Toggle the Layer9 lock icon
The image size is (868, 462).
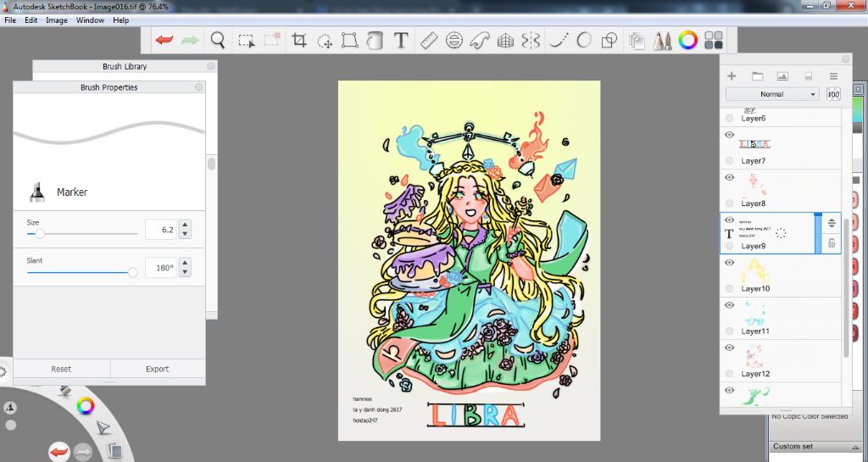(x=832, y=242)
